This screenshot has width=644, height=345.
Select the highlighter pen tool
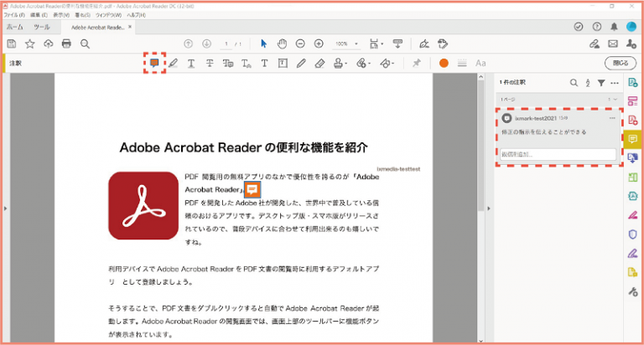click(x=173, y=63)
